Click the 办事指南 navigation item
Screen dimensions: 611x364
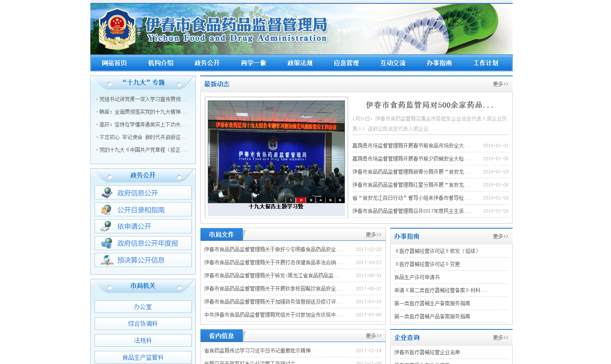tap(440, 63)
